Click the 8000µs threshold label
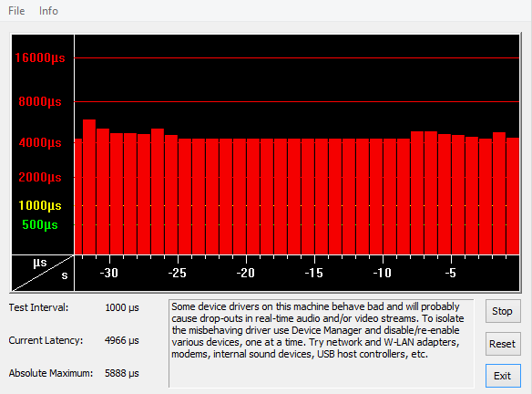The width and height of the screenshot is (532, 394). pos(40,101)
